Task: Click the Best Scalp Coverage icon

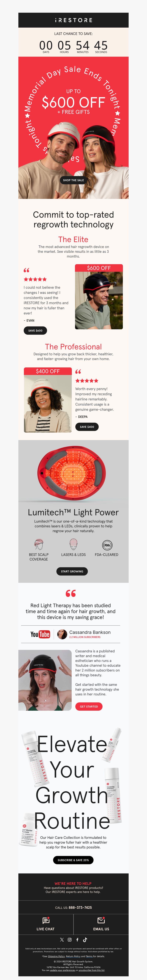Action: pos(39,544)
